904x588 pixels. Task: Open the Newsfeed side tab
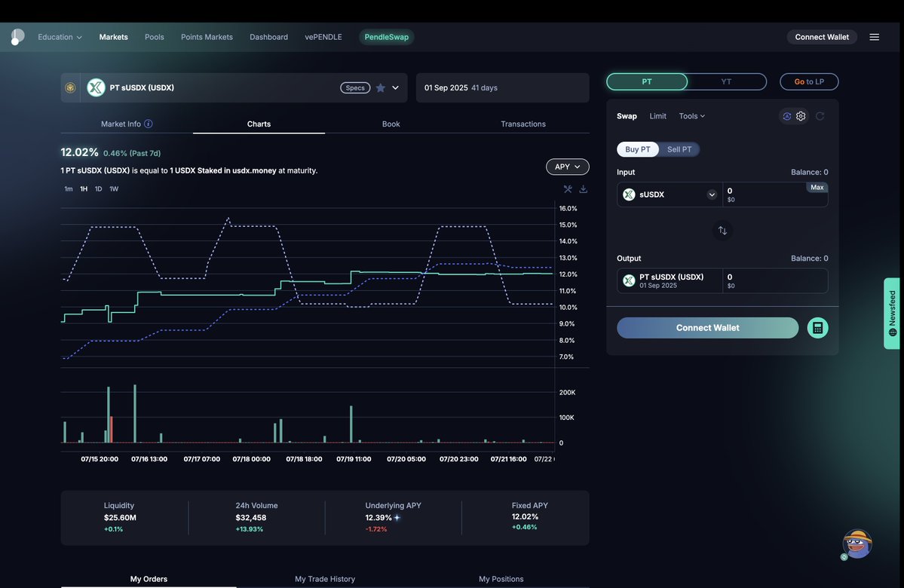click(x=892, y=314)
